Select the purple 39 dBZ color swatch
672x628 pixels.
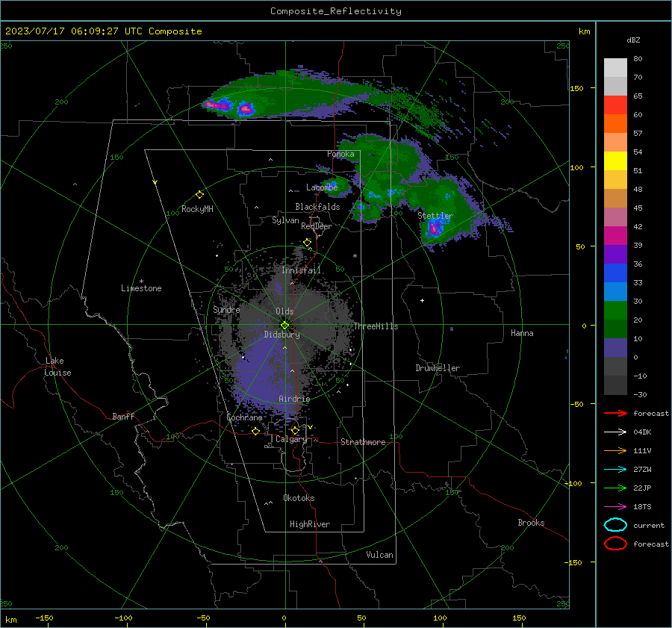615,254
